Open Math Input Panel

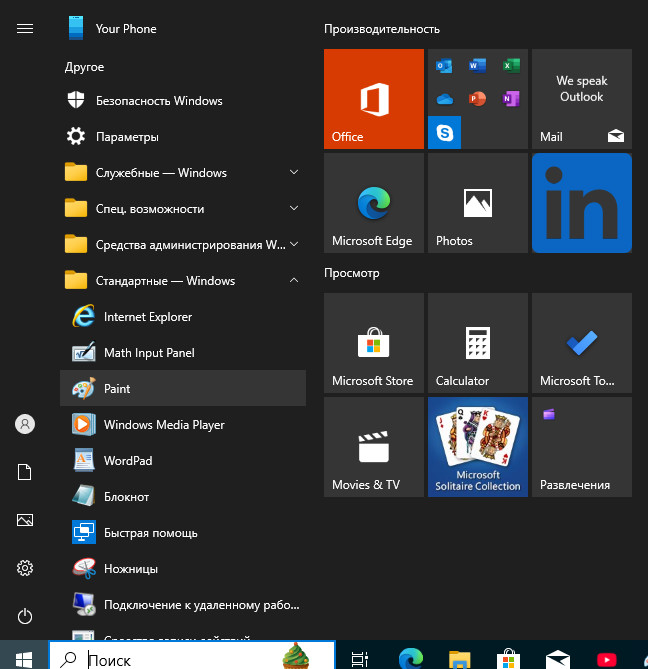(x=183, y=352)
